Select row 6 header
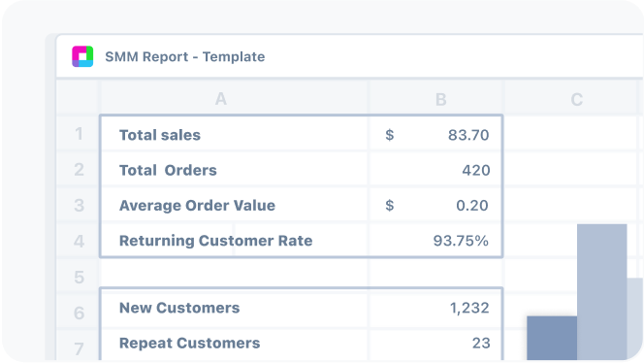The image size is (644, 363). pos(79,313)
